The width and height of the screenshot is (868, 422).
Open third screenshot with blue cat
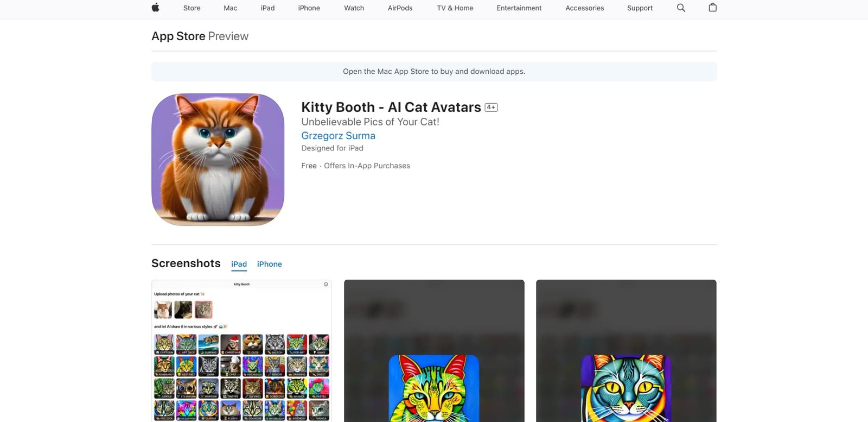point(626,351)
